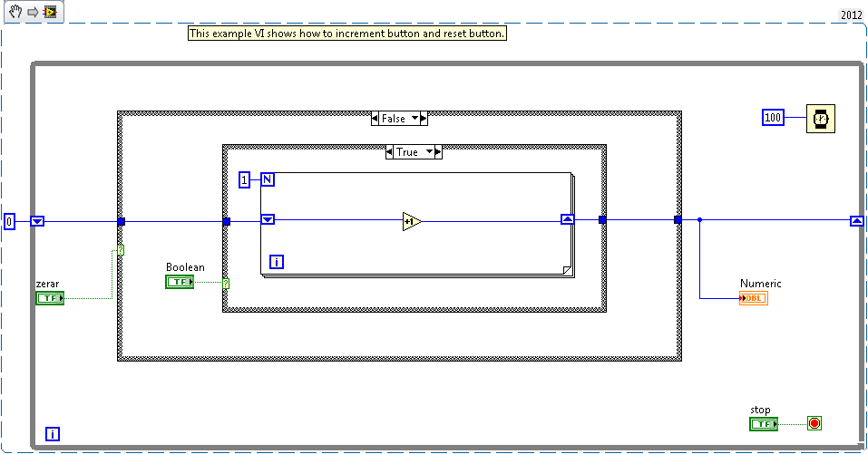
Task: Click the 1 loop count constant
Action: (x=244, y=179)
